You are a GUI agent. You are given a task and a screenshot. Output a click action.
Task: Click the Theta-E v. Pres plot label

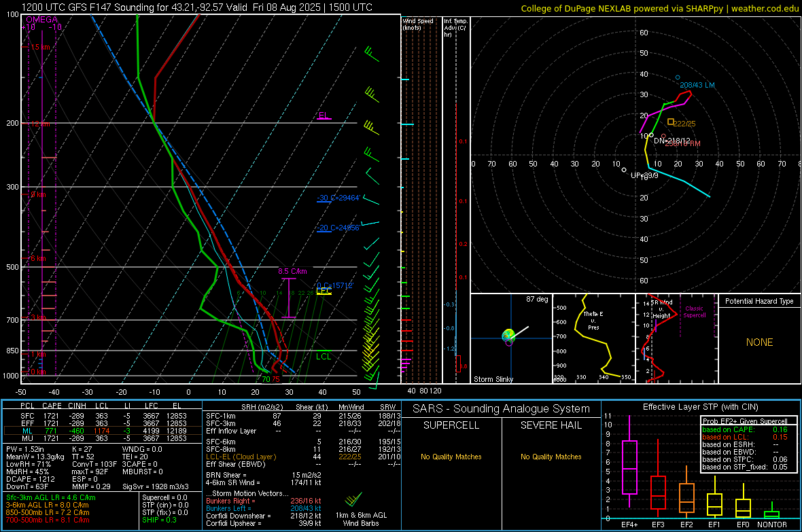(593, 320)
